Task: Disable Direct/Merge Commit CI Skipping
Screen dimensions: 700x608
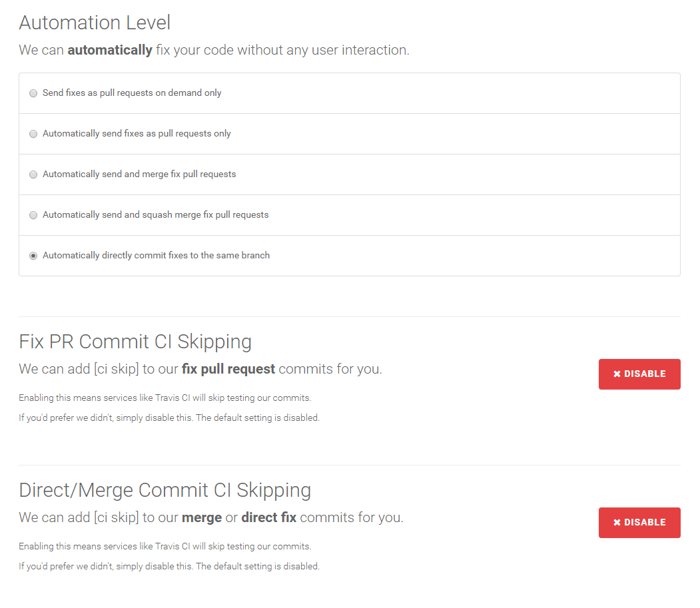Action: (639, 523)
